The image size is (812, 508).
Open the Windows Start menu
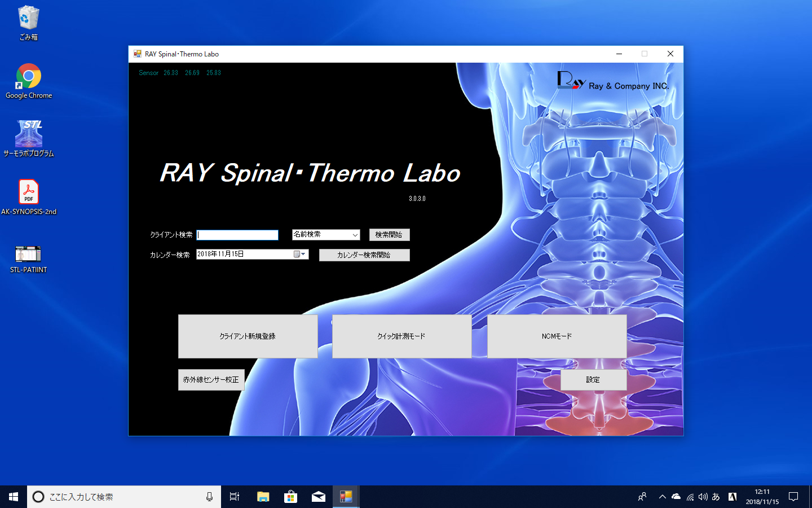14,497
